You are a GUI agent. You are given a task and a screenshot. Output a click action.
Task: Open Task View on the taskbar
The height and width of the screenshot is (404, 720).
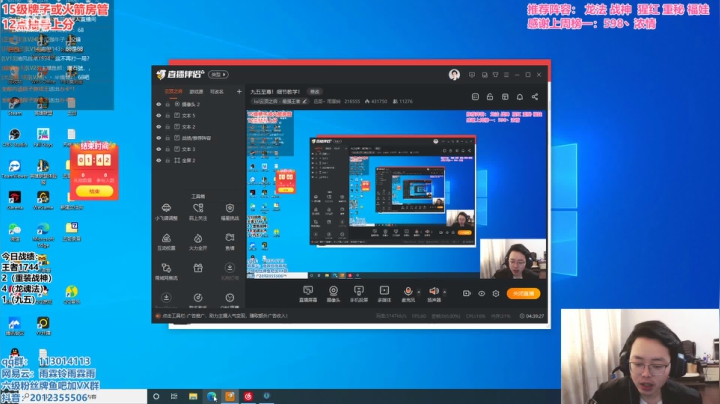174,396
